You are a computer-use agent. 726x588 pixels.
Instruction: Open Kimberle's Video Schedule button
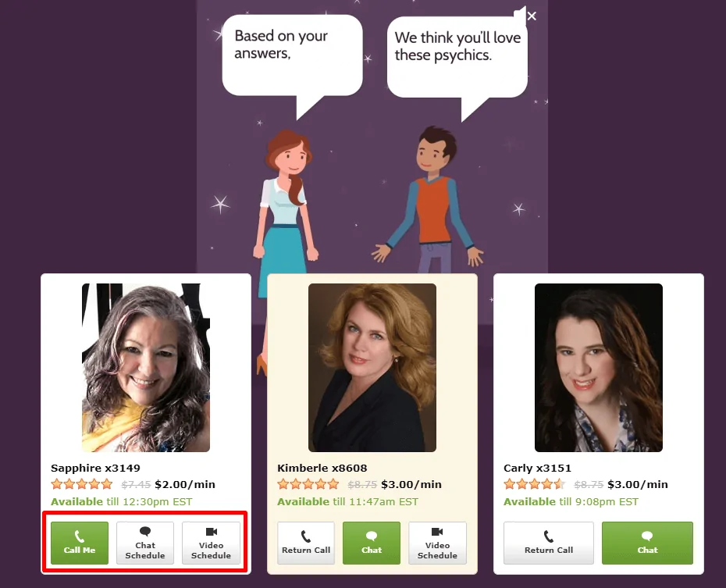(437, 543)
